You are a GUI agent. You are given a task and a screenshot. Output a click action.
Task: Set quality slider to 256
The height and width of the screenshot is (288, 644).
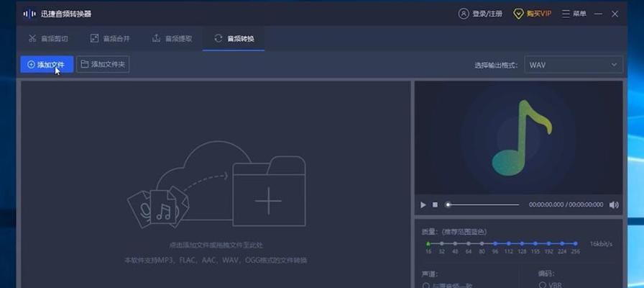576,244
